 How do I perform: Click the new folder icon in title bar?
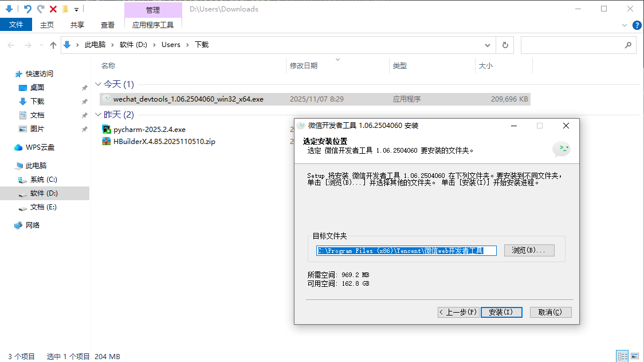(65, 9)
